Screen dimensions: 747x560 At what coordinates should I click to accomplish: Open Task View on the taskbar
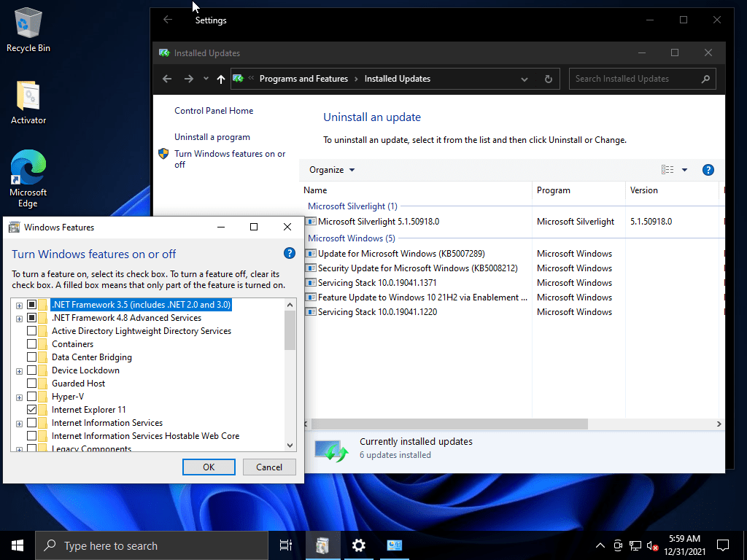click(285, 545)
